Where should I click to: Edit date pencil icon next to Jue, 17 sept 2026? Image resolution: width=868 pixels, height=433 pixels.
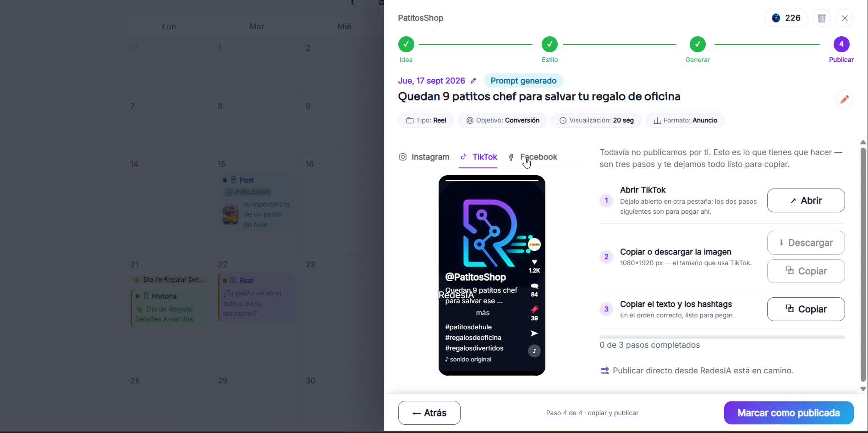click(x=473, y=81)
